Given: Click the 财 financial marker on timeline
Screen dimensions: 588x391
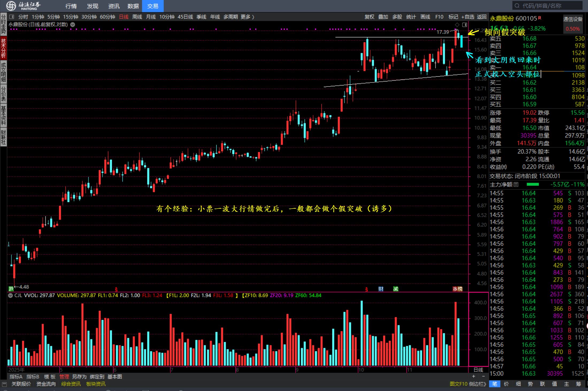Looking at the screenshot, I should [x=381, y=289].
